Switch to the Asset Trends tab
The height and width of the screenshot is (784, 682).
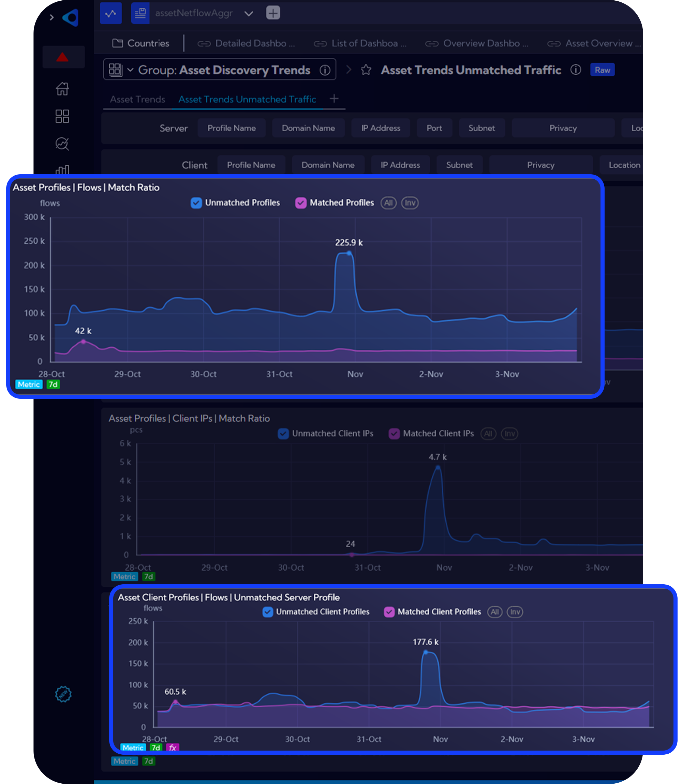click(137, 99)
